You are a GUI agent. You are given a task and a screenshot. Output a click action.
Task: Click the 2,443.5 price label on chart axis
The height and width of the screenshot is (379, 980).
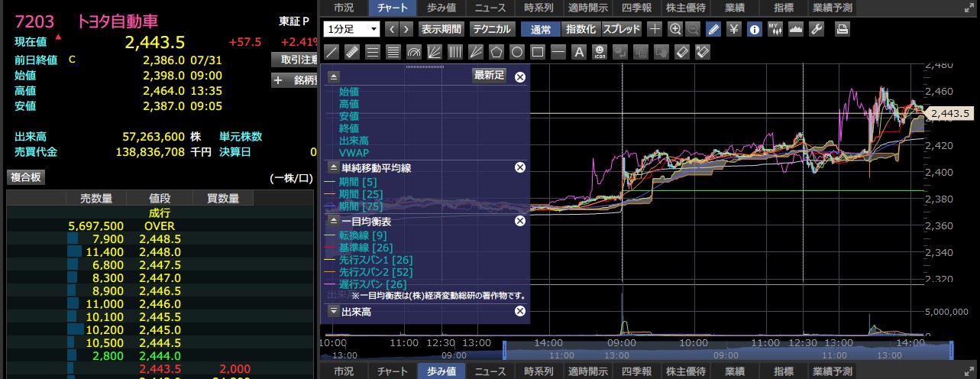pyautogui.click(x=949, y=114)
